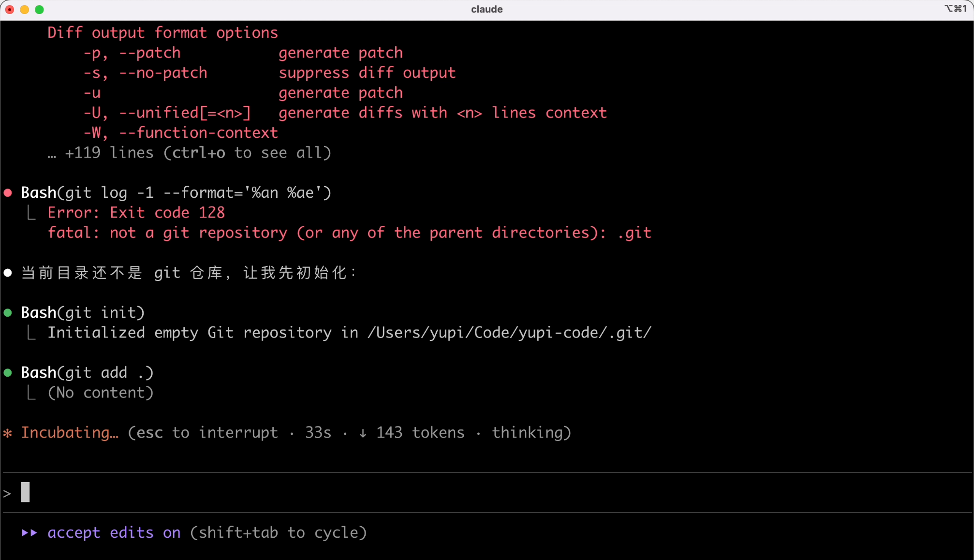Click the Error: Exit code 128 line
Screen dimensions: 974x560
[136, 213]
